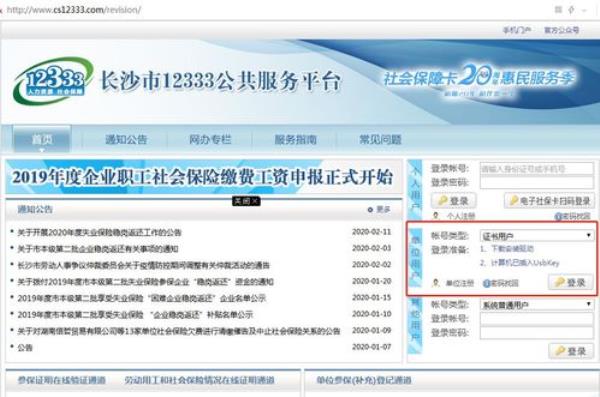Open the 拨付2019年度稳岗返还资金 notice
Viewport: 600px width, 397px height.
coord(145,282)
